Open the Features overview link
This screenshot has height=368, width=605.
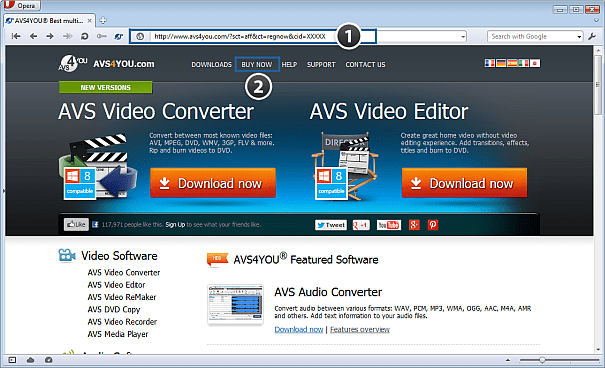(x=360, y=329)
